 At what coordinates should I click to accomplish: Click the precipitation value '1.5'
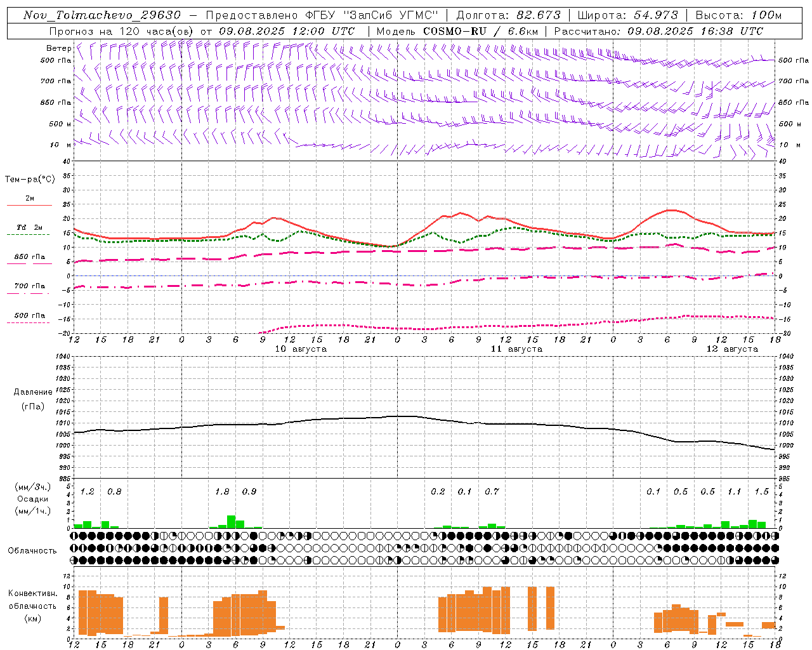point(761,491)
